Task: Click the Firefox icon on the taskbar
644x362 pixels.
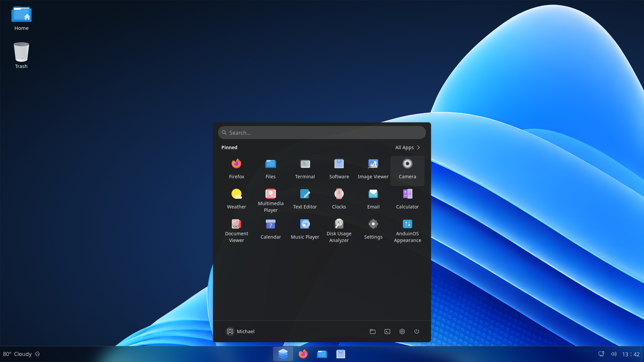Action: pos(303,354)
